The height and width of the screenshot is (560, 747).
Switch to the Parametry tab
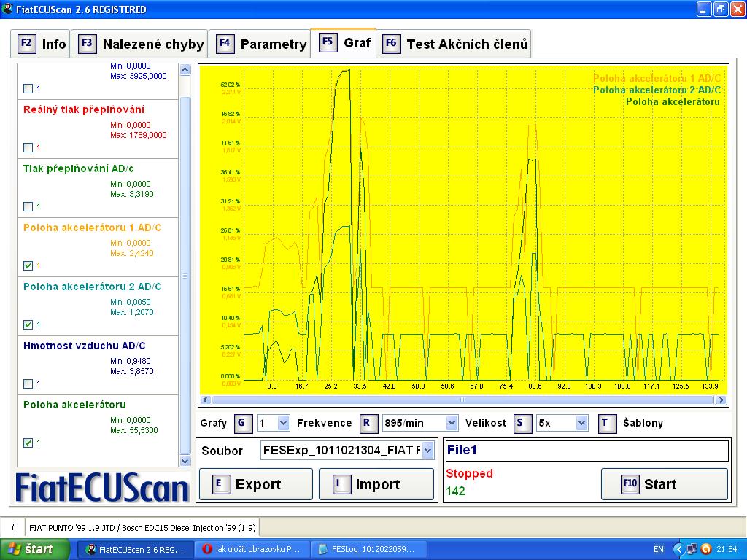coord(262,44)
